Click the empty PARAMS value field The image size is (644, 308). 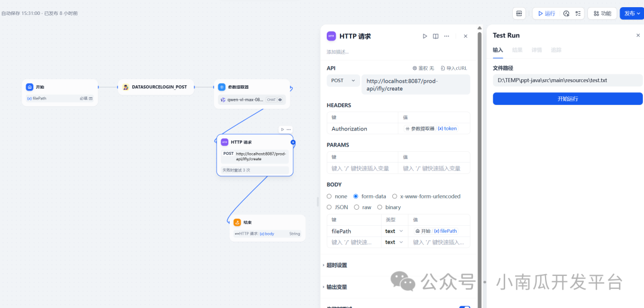coord(434,168)
